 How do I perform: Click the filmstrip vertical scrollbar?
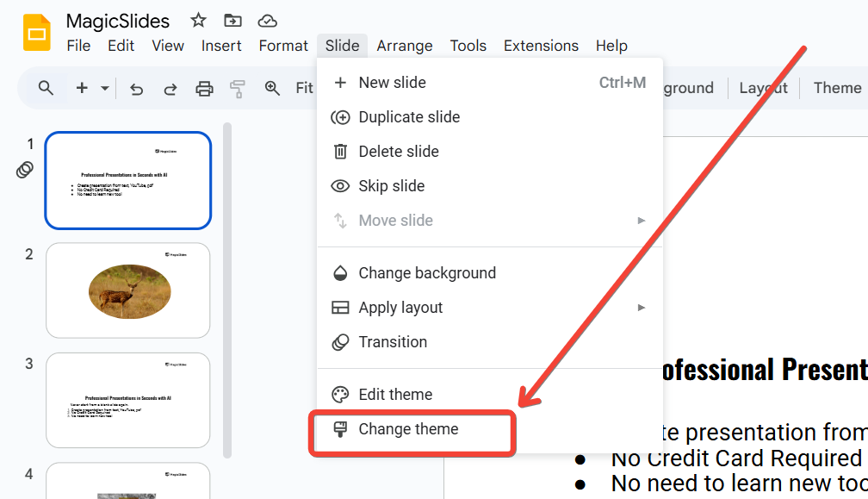[x=227, y=290]
